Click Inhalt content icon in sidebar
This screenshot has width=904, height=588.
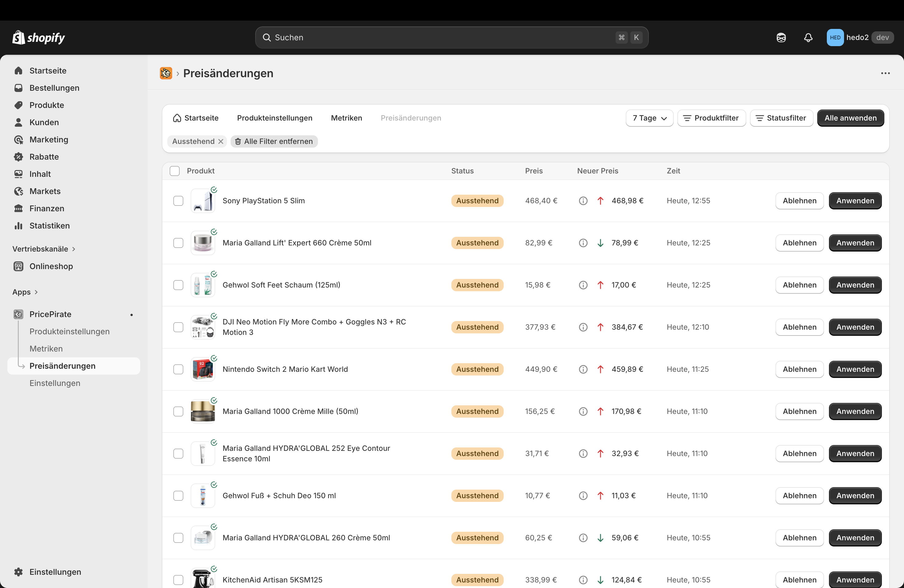coord(18,174)
